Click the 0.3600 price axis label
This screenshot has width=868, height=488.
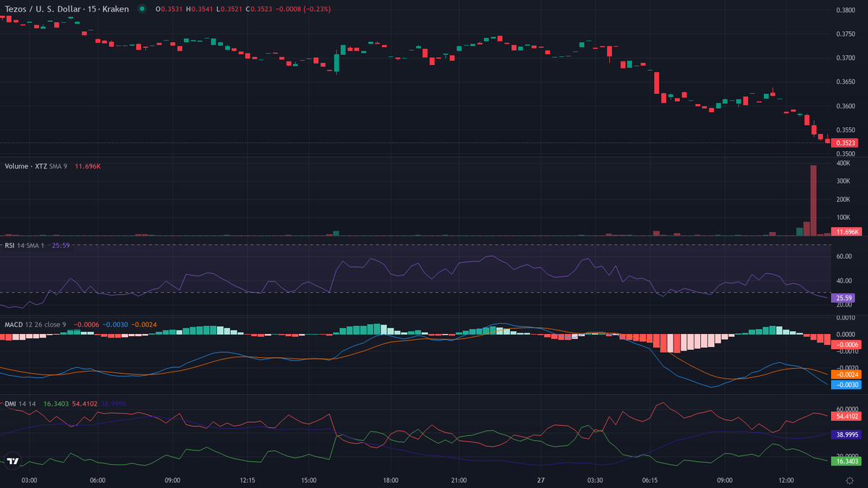(x=846, y=106)
